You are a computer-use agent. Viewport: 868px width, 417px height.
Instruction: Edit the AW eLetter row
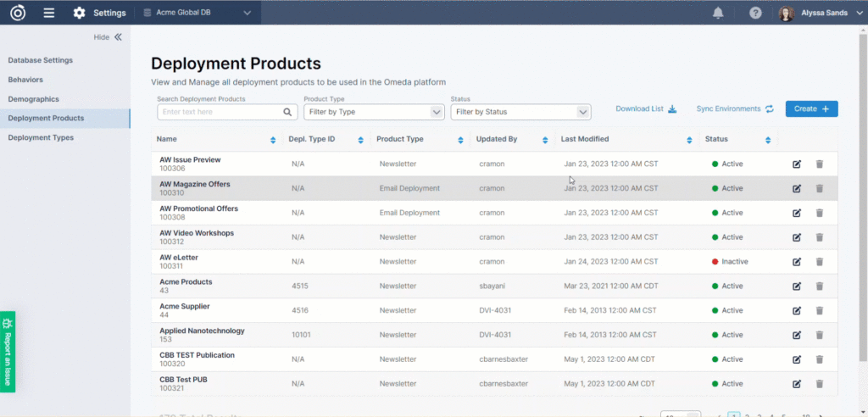[797, 262]
